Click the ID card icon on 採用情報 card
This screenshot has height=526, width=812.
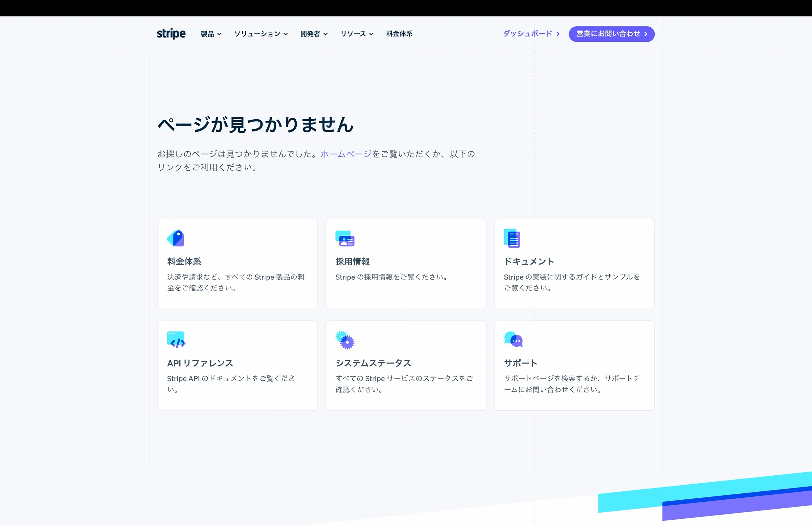click(x=345, y=238)
